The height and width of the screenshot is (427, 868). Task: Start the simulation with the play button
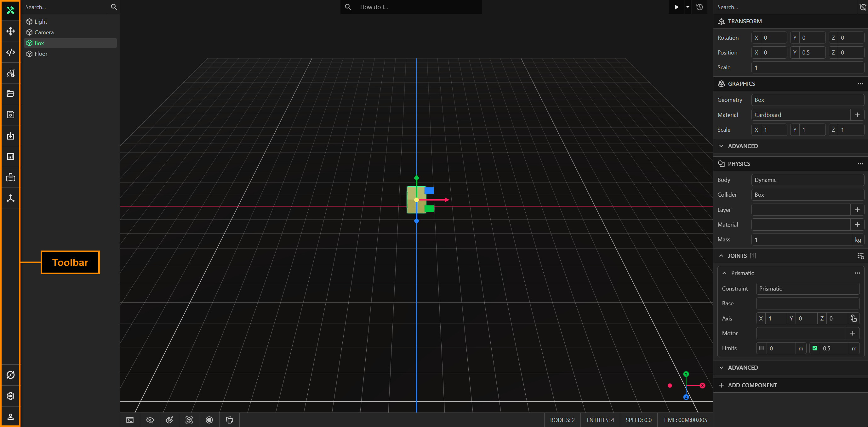point(676,7)
